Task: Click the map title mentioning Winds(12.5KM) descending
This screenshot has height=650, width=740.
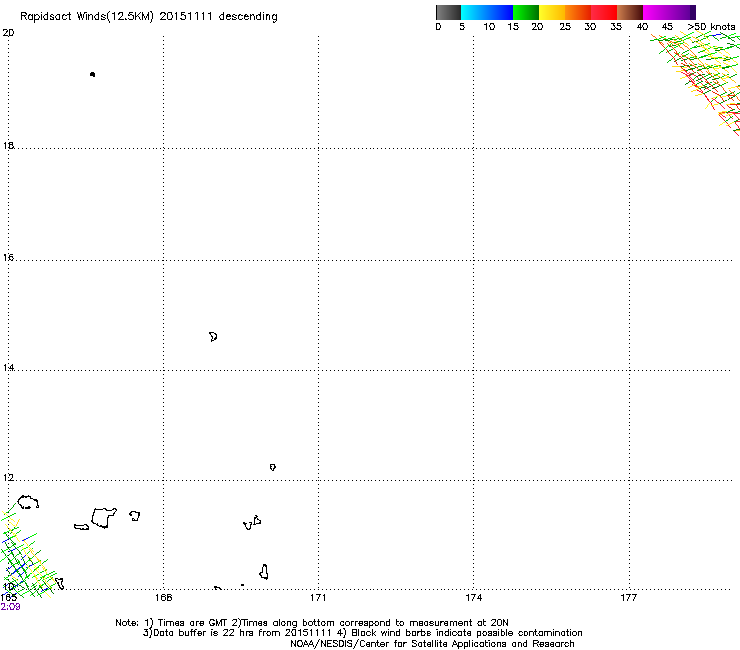Action: click(x=149, y=17)
